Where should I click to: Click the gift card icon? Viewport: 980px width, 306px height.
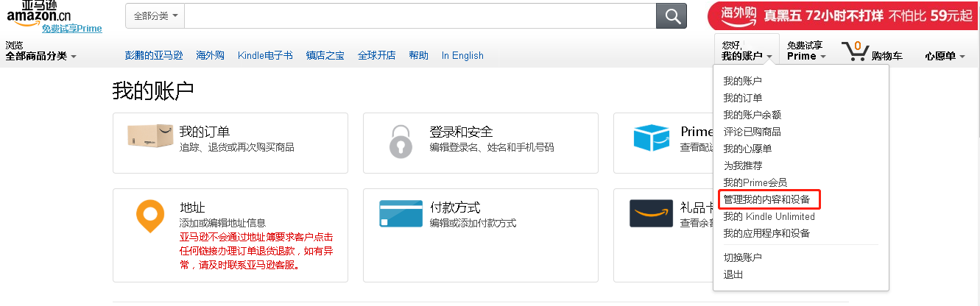coord(651,213)
